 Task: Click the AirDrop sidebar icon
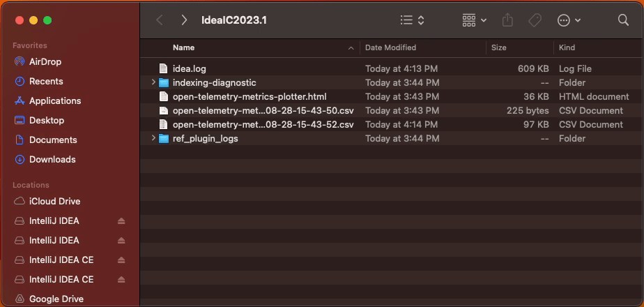pyautogui.click(x=20, y=61)
